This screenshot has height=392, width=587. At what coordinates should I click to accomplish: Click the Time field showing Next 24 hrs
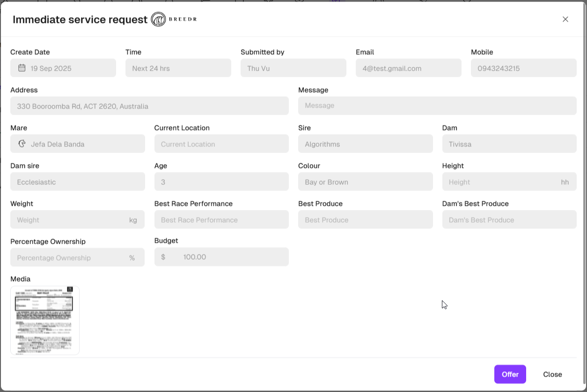tap(178, 68)
